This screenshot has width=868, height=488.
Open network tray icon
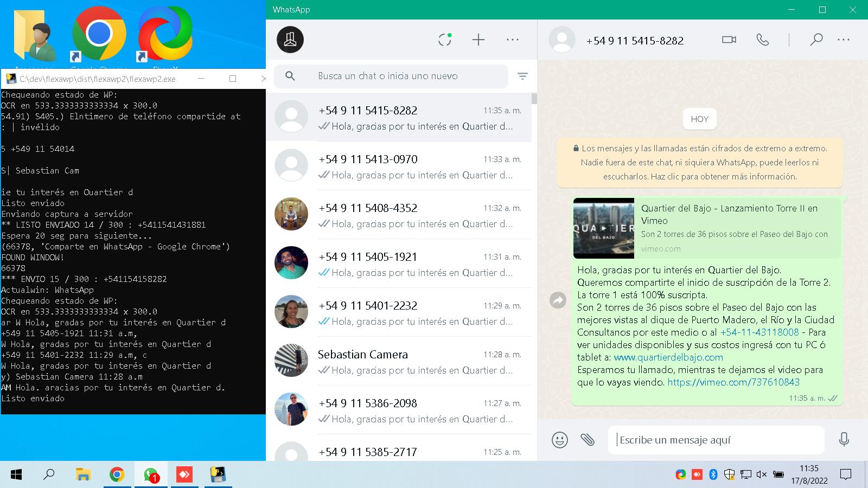(746, 474)
